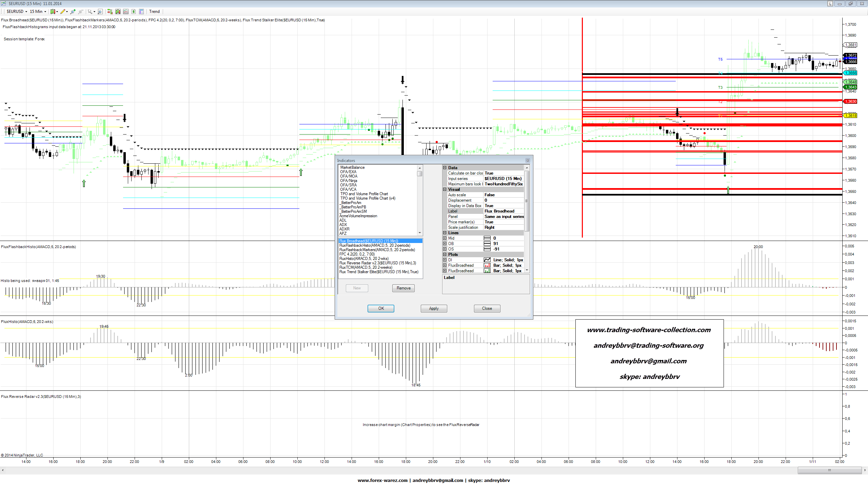Expand the DI plot settings
This screenshot has width=868, height=486.
point(445,260)
